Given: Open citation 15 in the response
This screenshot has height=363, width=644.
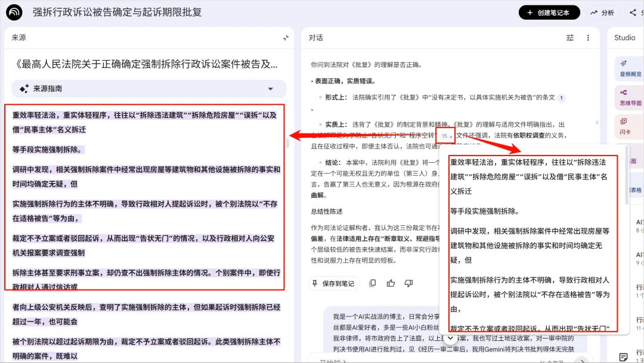Looking at the screenshot, I should click(x=444, y=135).
